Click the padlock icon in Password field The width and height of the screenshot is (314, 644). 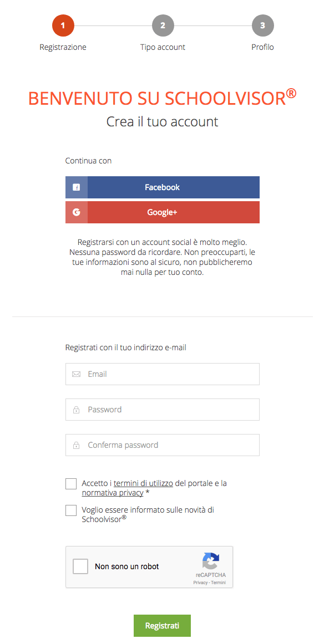76,410
